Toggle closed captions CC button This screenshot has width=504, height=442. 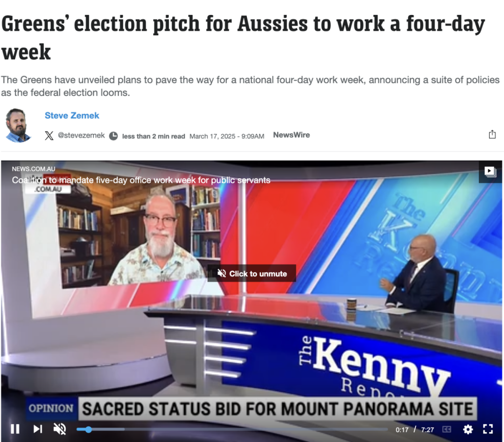447,429
